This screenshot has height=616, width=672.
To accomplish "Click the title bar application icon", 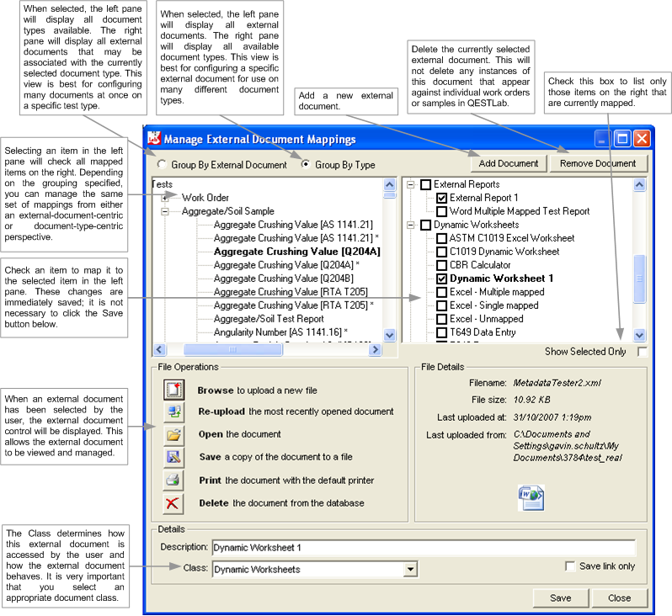I will (154, 139).
